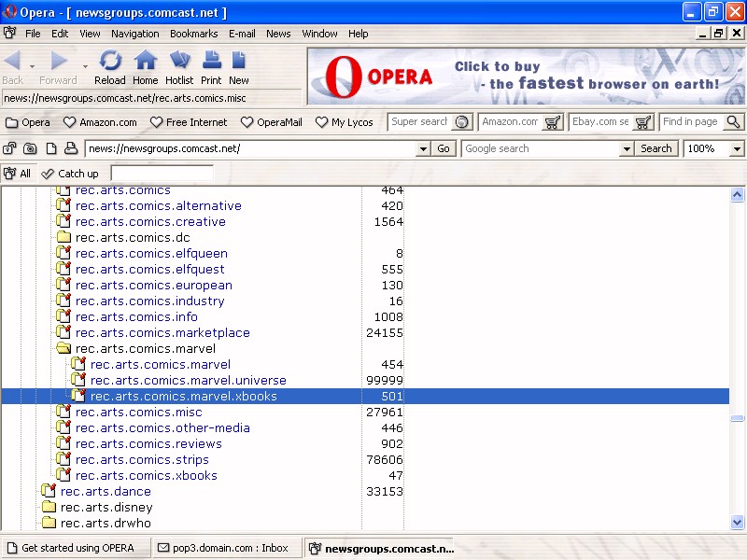Image resolution: width=747 pixels, height=560 pixels.
Task: Open the address bar dropdown arrow
Action: (423, 149)
